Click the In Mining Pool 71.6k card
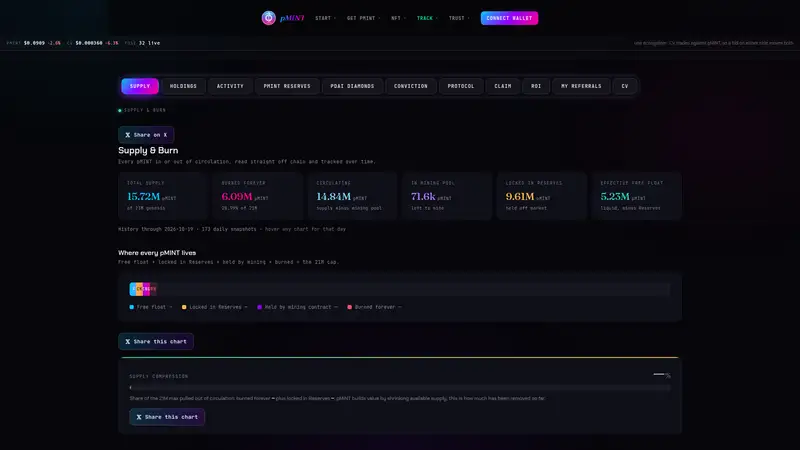800x450 pixels. [x=447, y=196]
